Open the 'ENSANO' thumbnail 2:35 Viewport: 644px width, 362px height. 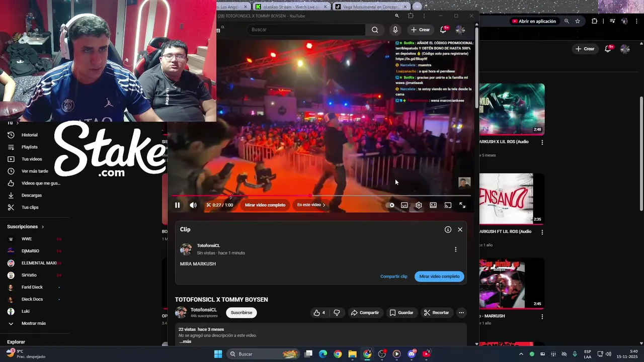[x=512, y=199]
